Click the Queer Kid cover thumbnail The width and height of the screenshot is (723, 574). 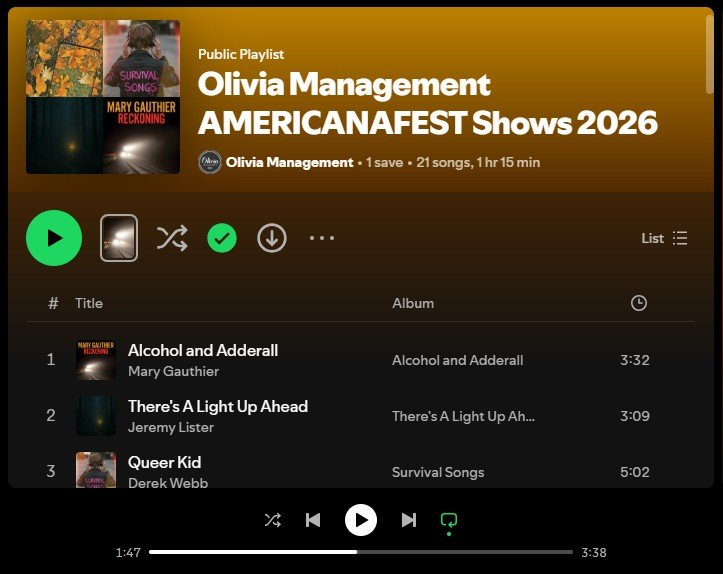point(96,470)
